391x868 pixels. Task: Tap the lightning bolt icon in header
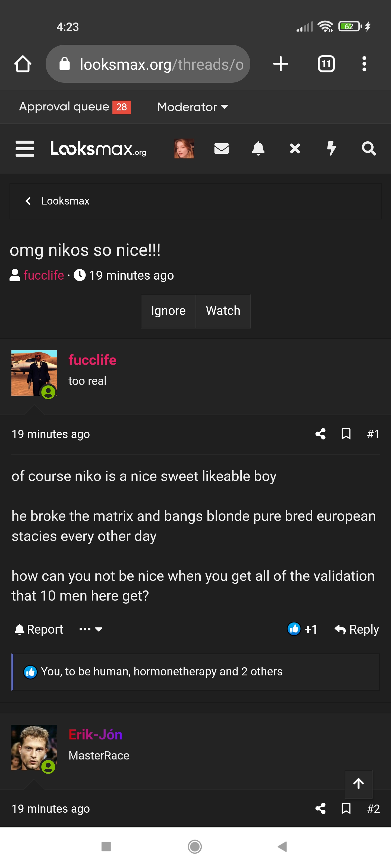(332, 148)
